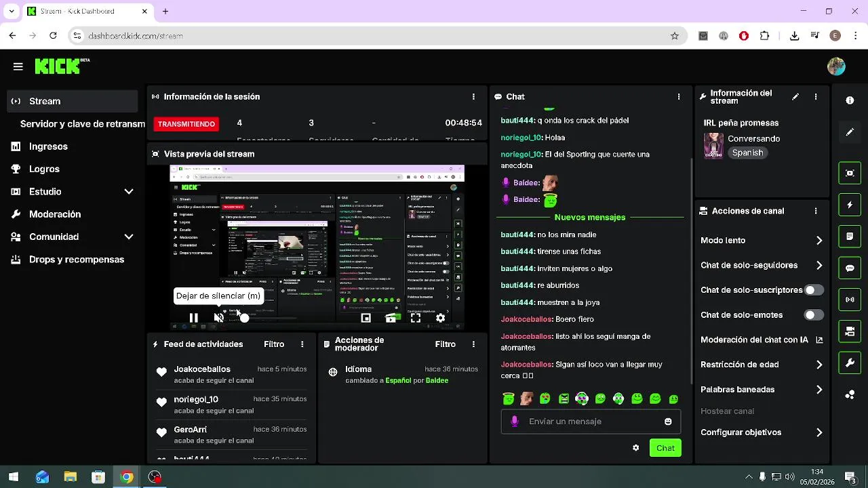
Task: Click username Joakoceballos in activity feed
Action: (x=202, y=369)
